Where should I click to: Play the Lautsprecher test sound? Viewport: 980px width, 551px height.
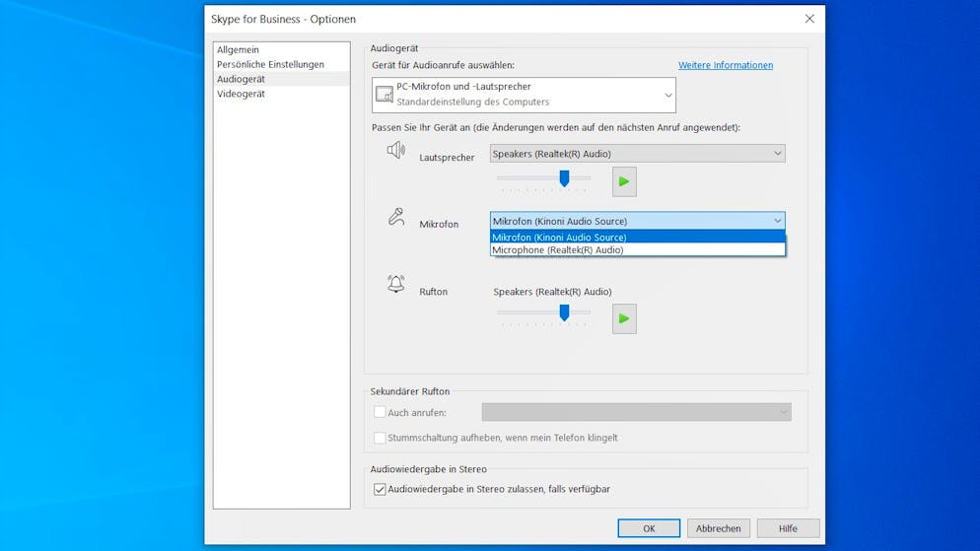pos(624,181)
